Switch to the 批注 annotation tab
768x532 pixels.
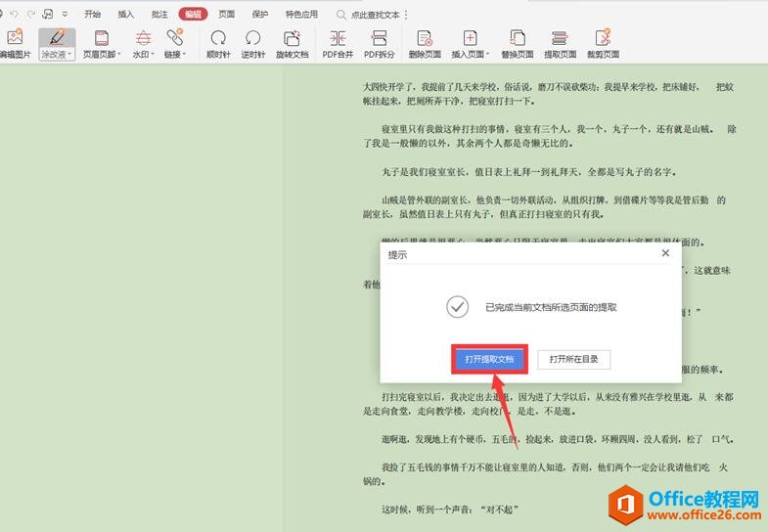[159, 15]
